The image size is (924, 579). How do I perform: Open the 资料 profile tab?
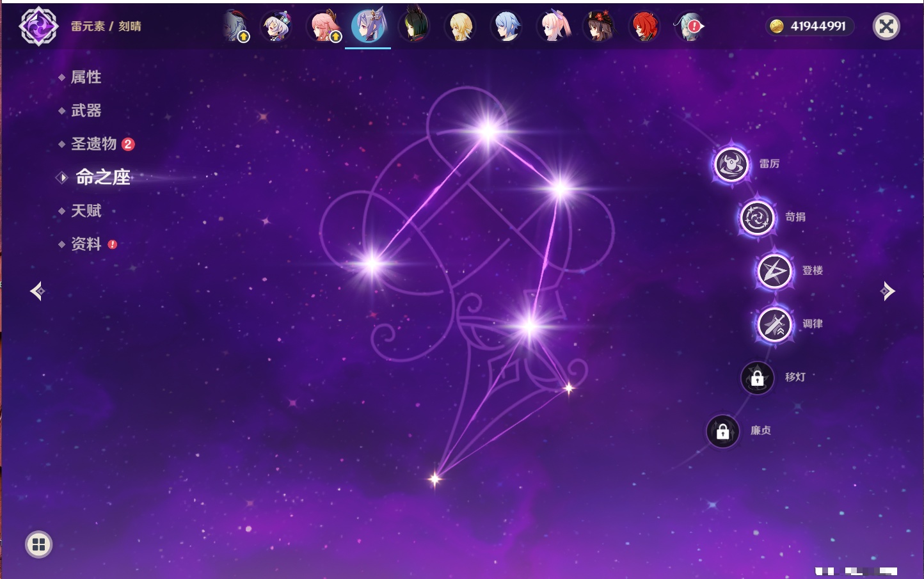86,244
